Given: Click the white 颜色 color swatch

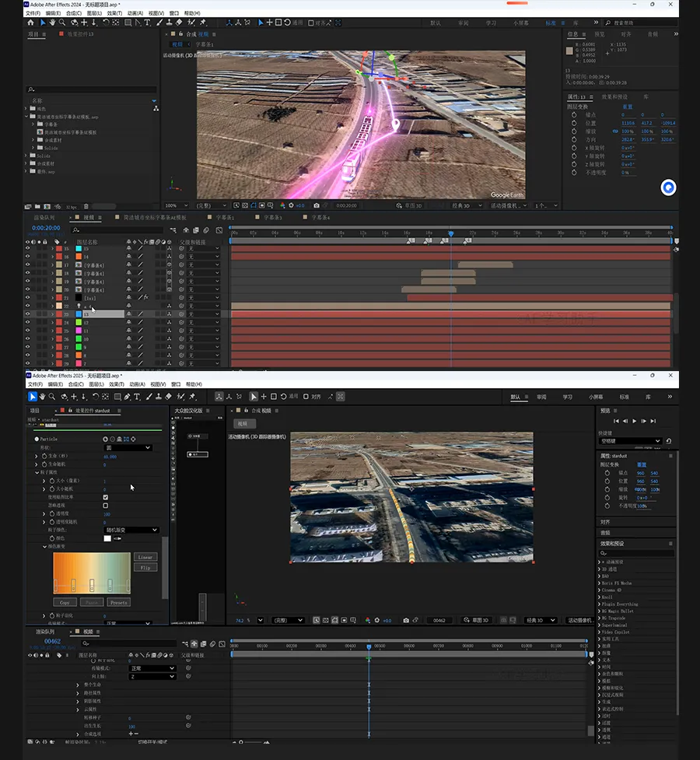Looking at the screenshot, I should point(107,538).
